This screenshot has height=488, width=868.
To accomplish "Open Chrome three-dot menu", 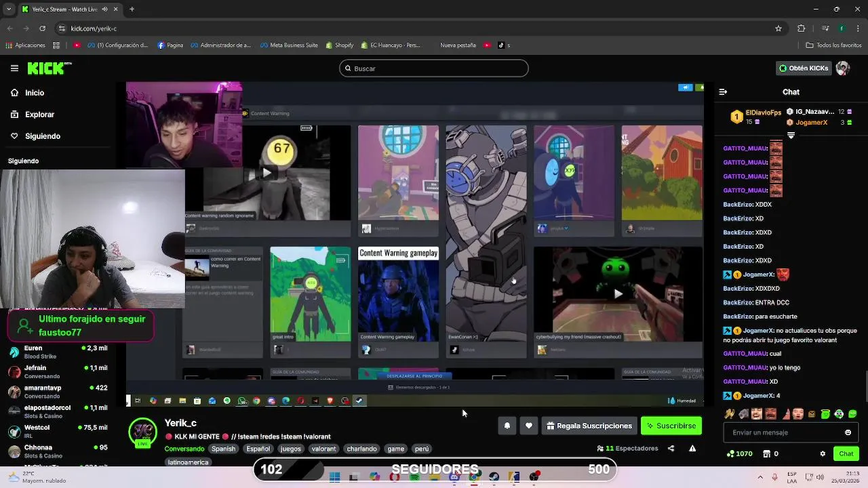I will [856, 28].
